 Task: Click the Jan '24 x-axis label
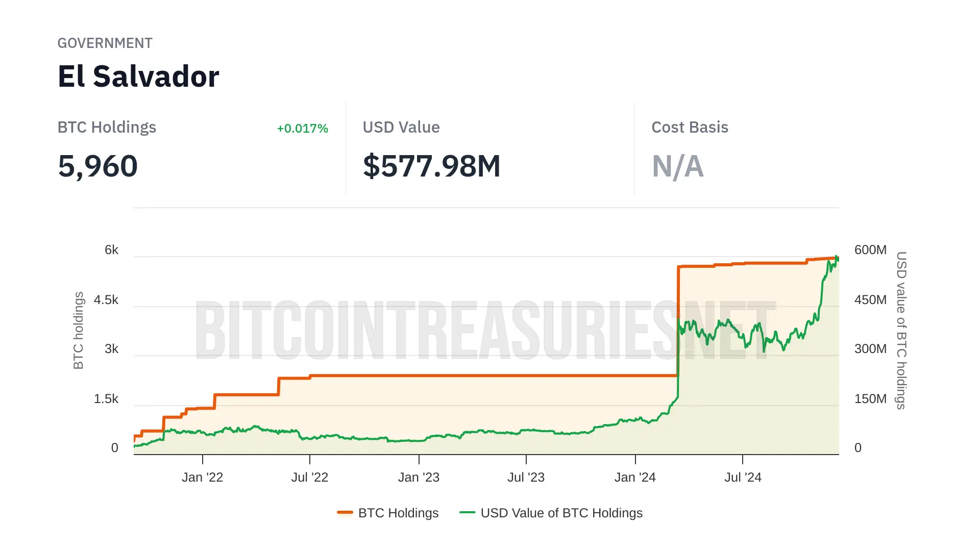coord(635,477)
